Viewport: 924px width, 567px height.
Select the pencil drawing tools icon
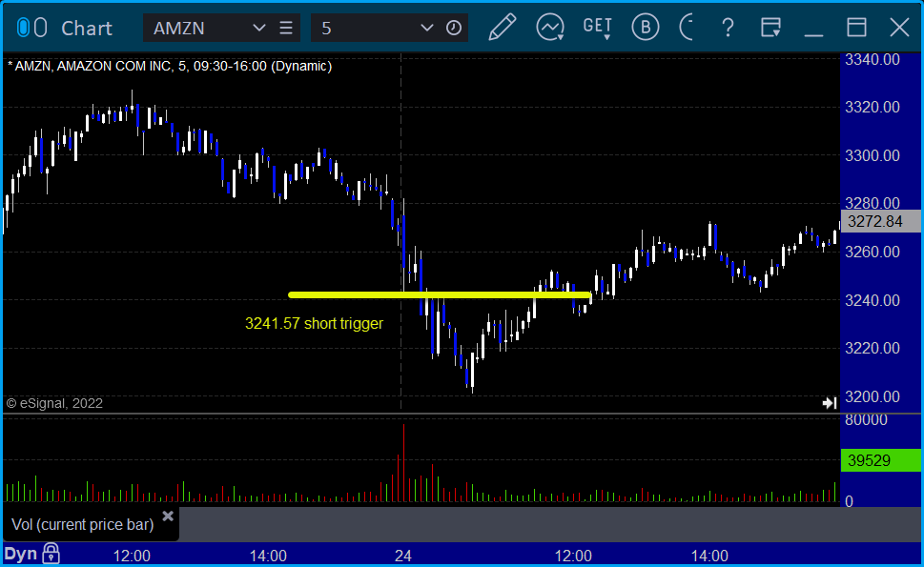pyautogui.click(x=503, y=27)
